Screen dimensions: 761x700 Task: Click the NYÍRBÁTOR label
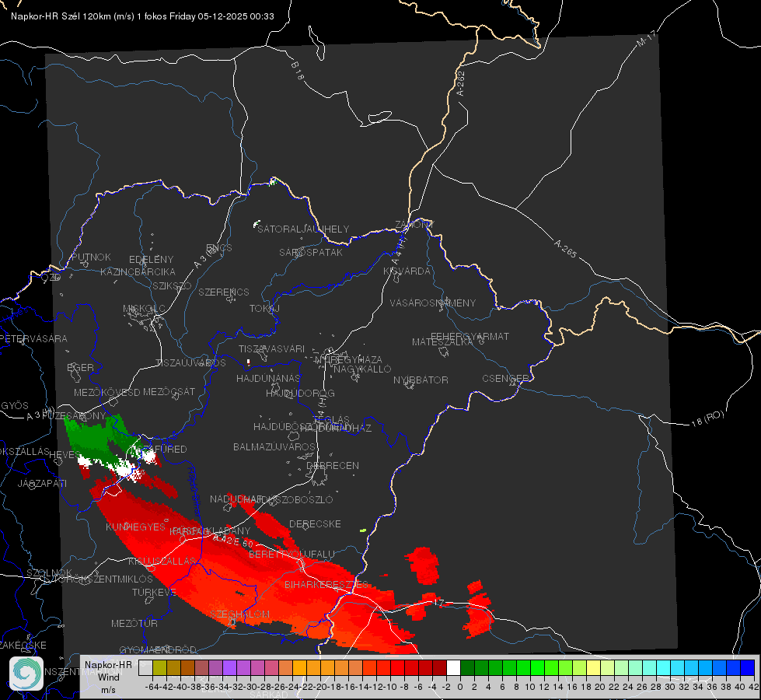(421, 380)
